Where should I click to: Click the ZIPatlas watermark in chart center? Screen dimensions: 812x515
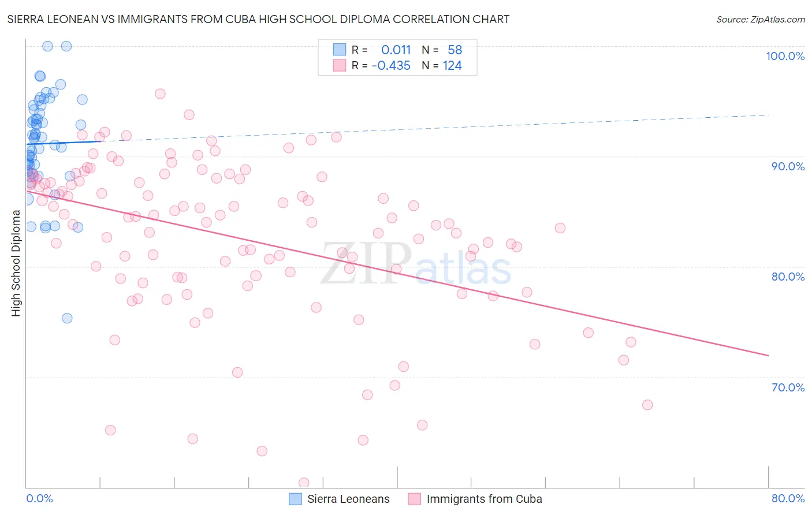coord(416,264)
